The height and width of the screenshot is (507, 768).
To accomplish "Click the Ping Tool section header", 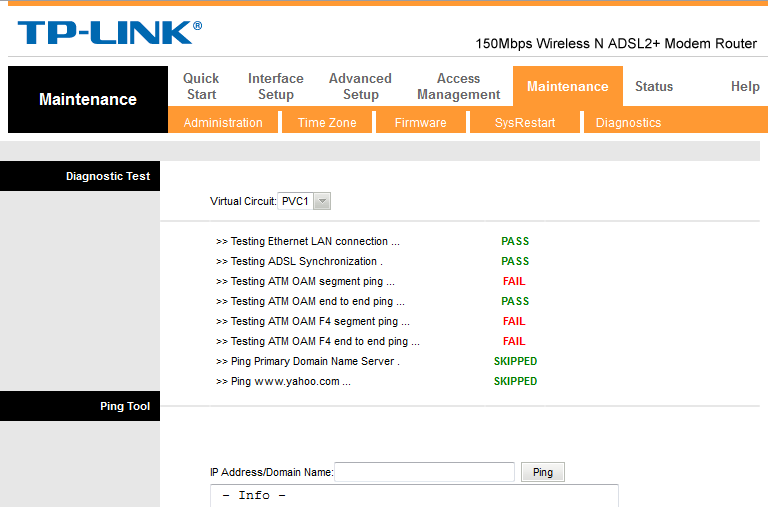I will point(80,406).
